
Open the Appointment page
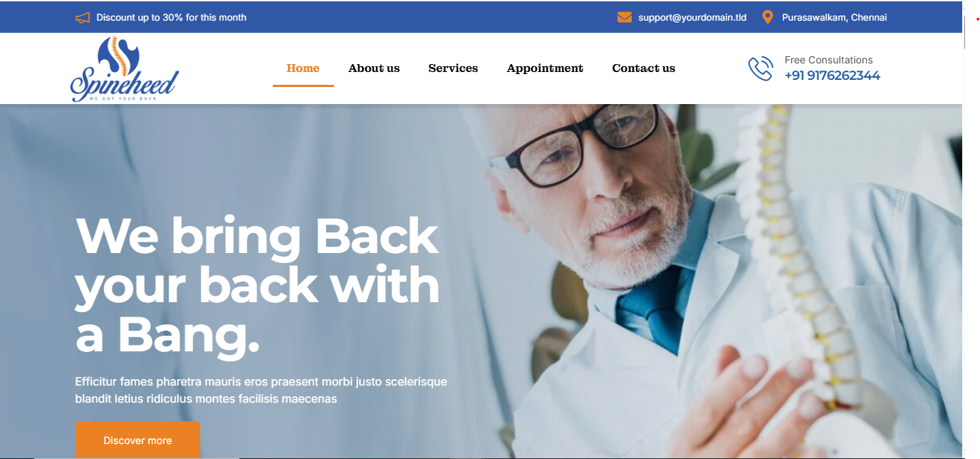pyautogui.click(x=545, y=68)
